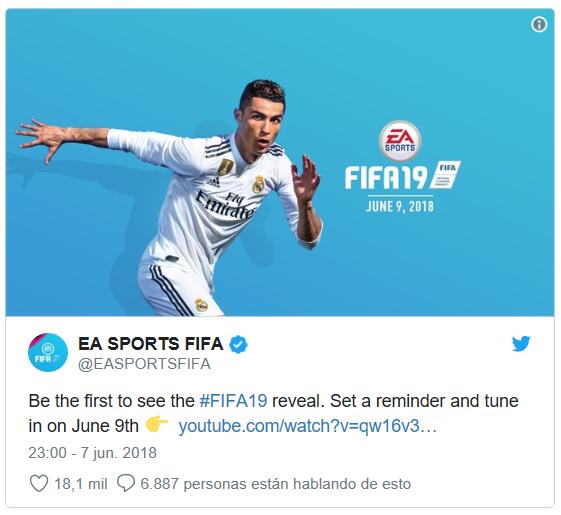Like the tweet with the heart icon
The image size is (561, 515).
tap(39, 484)
